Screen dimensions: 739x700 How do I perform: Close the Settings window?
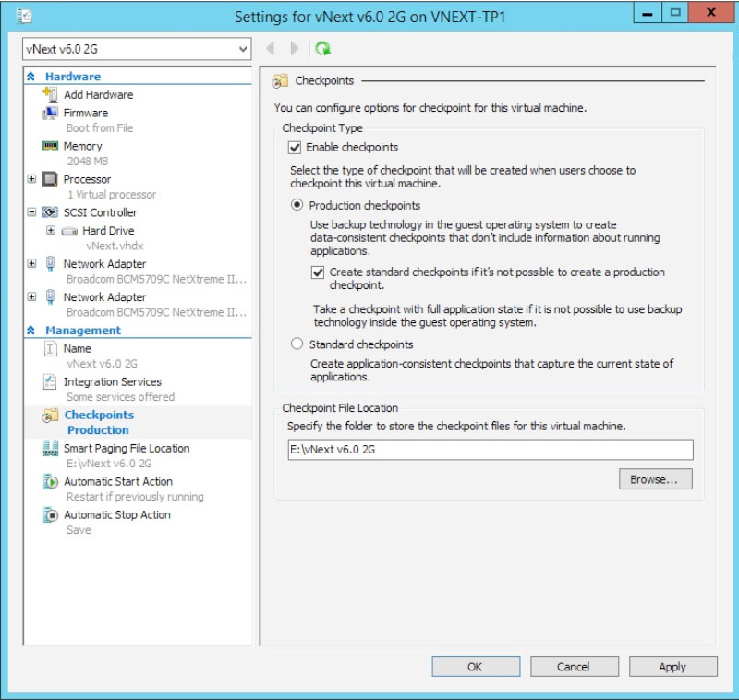coord(710,13)
